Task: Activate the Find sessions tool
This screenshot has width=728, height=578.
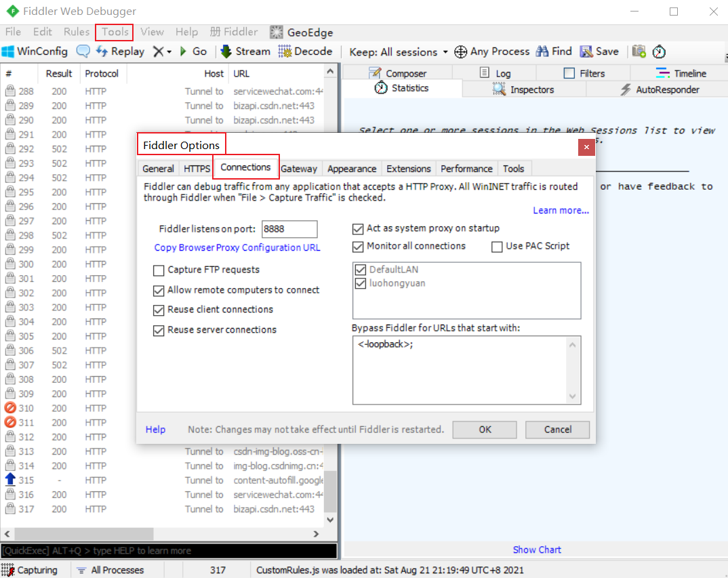Action: coord(554,51)
